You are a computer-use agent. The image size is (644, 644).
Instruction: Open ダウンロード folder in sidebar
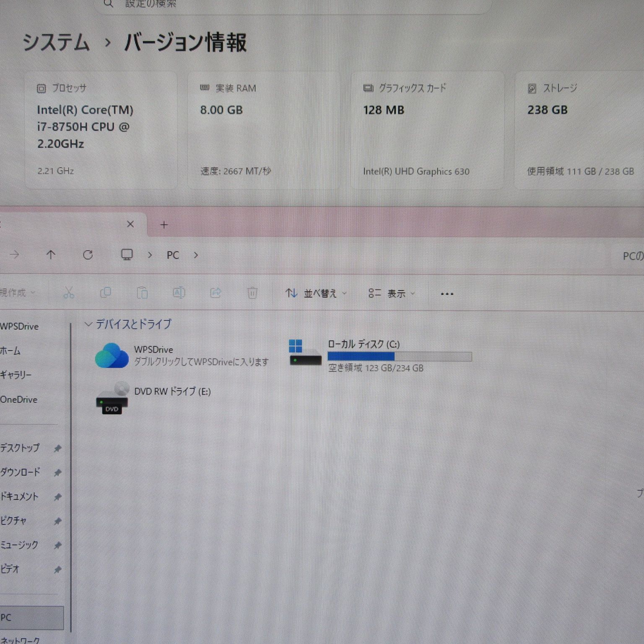(20, 472)
